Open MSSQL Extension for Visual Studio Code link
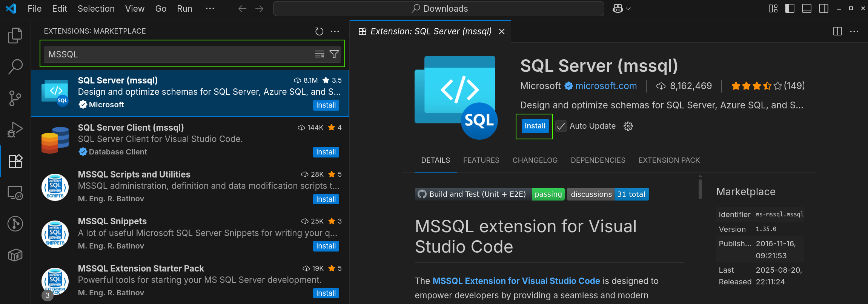This screenshot has height=304, width=868. point(516,281)
